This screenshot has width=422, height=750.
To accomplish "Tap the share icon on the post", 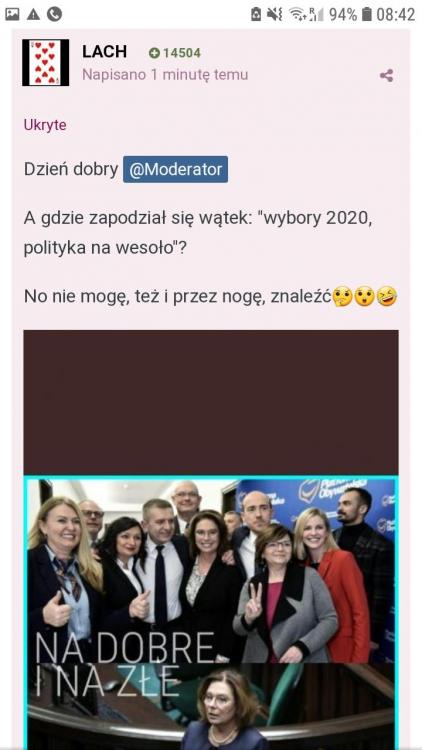I will (x=386, y=76).
